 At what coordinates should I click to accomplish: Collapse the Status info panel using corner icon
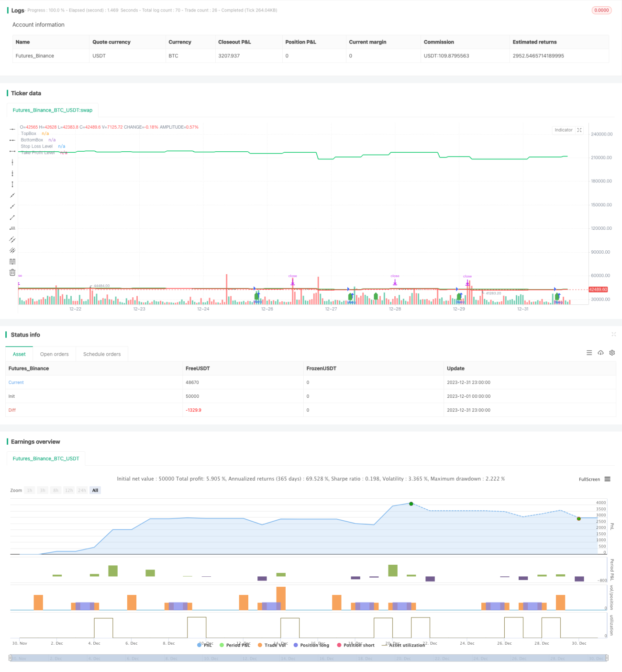pos(613,334)
